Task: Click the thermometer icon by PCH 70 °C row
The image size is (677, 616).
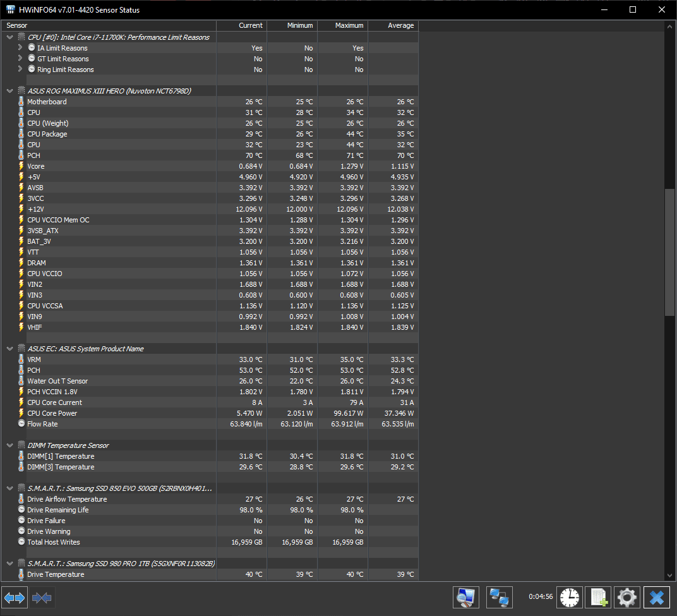Action: (x=21, y=155)
